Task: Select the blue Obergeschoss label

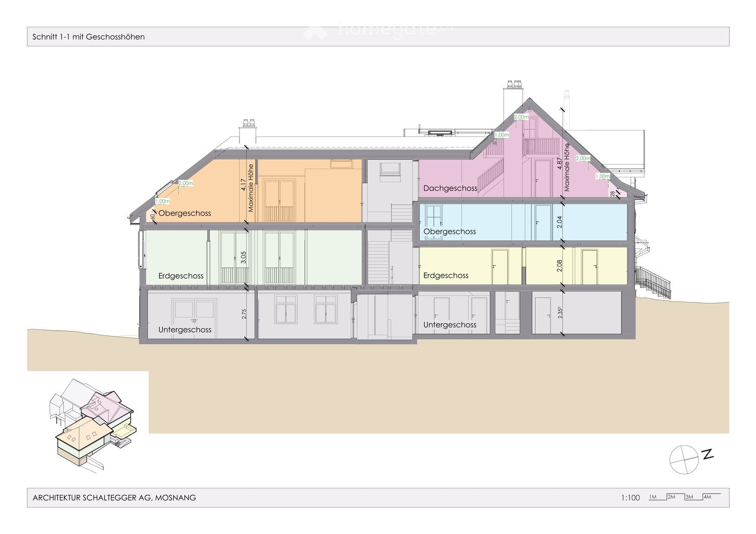Action: coord(450,232)
